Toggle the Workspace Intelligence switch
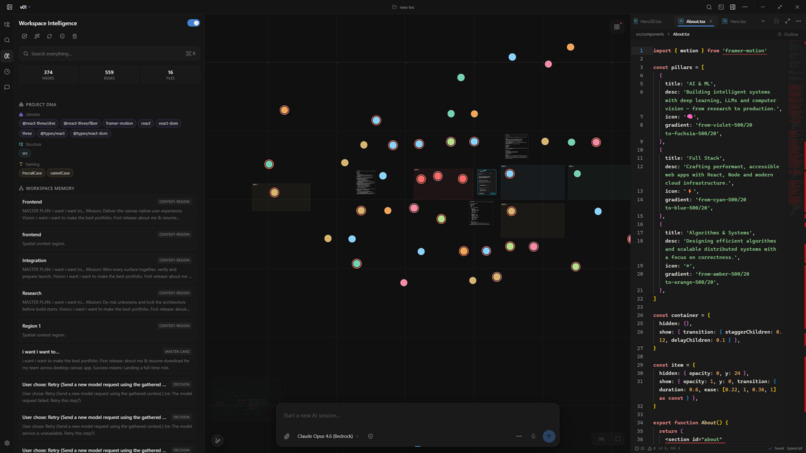Image resolution: width=806 pixels, height=453 pixels. coord(193,23)
